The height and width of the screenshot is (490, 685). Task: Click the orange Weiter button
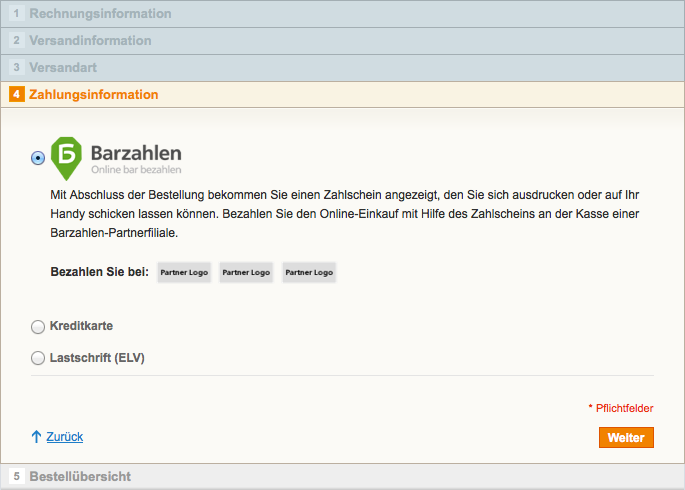point(626,438)
